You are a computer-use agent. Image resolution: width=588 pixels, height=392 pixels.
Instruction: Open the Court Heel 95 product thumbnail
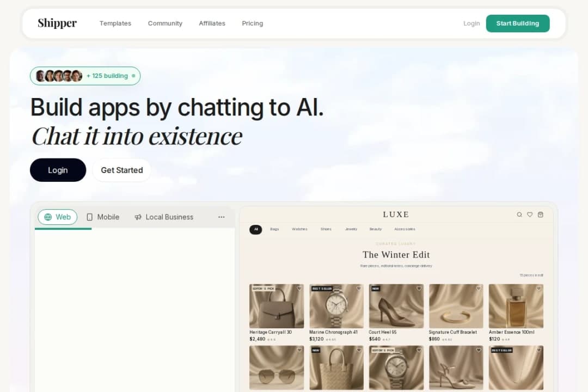click(396, 306)
